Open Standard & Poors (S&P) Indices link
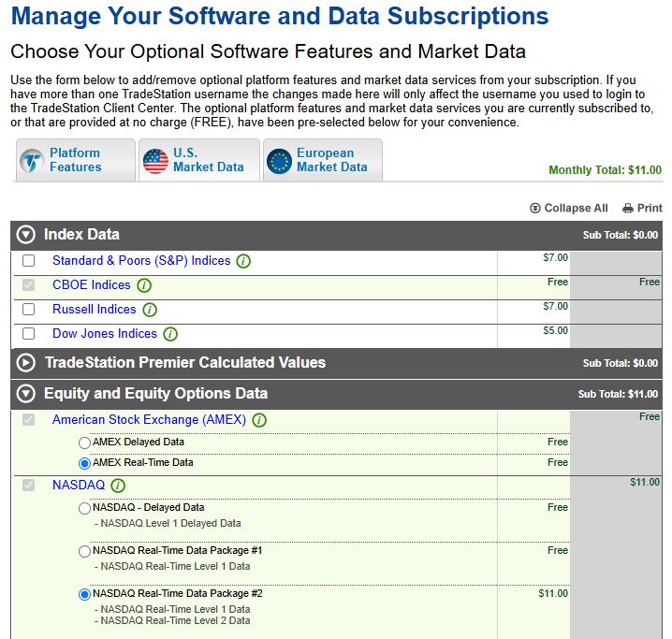The image size is (672, 639). (x=141, y=260)
